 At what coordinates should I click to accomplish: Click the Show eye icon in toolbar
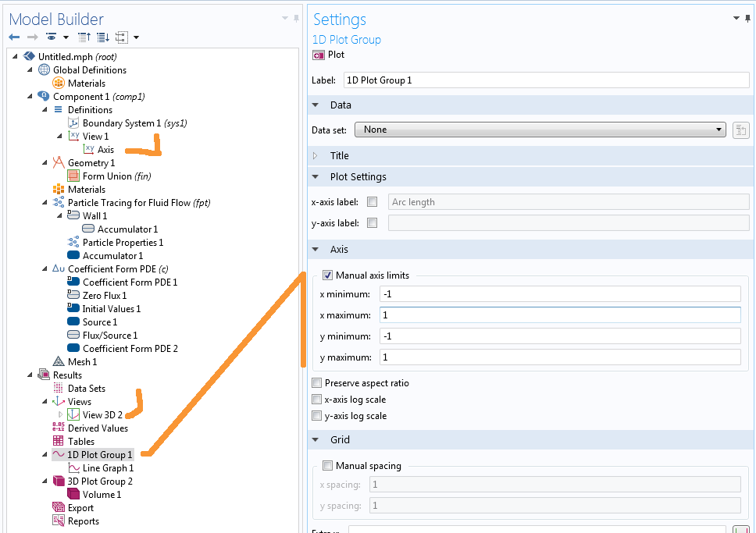pos(52,37)
